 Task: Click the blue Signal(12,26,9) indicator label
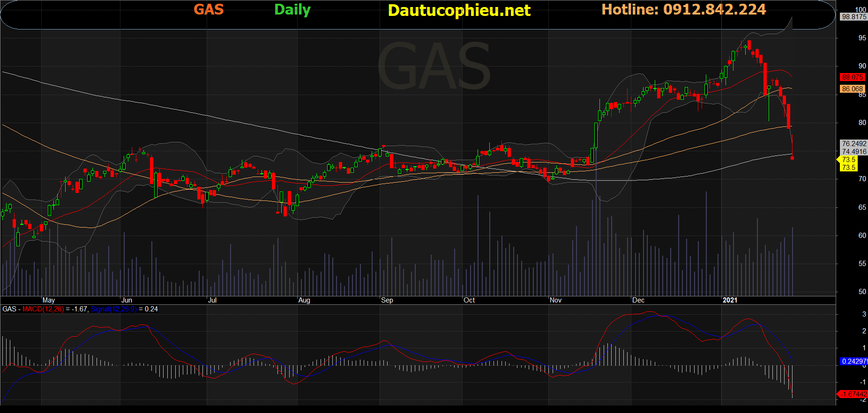tap(114, 309)
